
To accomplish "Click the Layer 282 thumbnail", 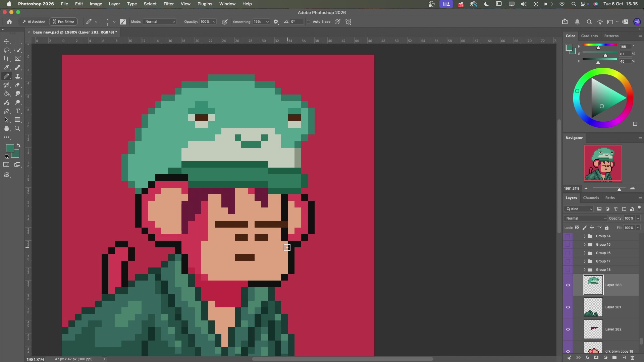I will (x=593, y=329).
